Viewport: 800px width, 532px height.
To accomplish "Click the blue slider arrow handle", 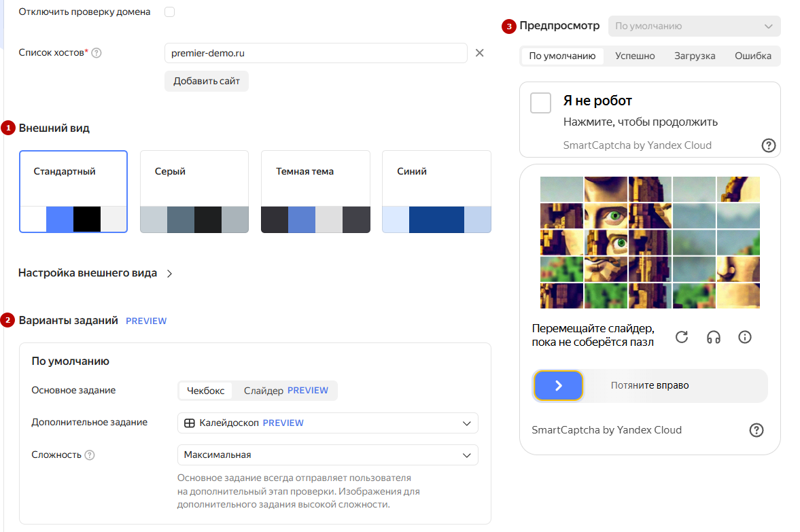I will (558, 386).
